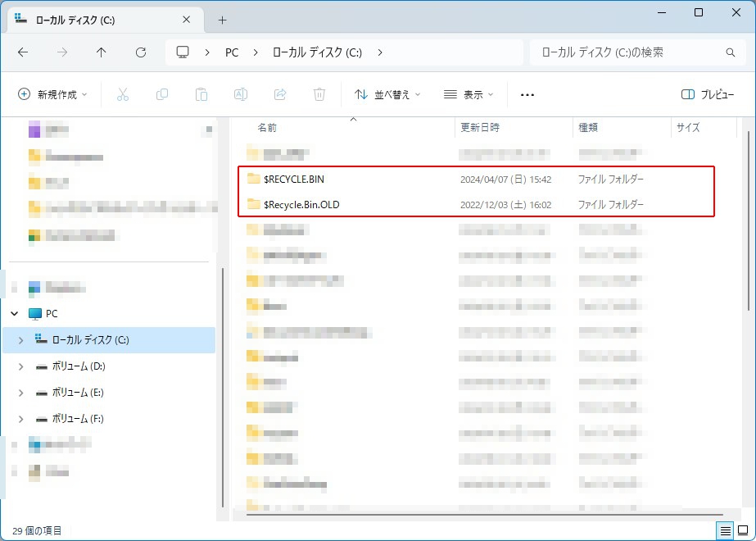Select the $RECYCLE.BIN folder
The width and height of the screenshot is (756, 541).
pyautogui.click(x=295, y=179)
